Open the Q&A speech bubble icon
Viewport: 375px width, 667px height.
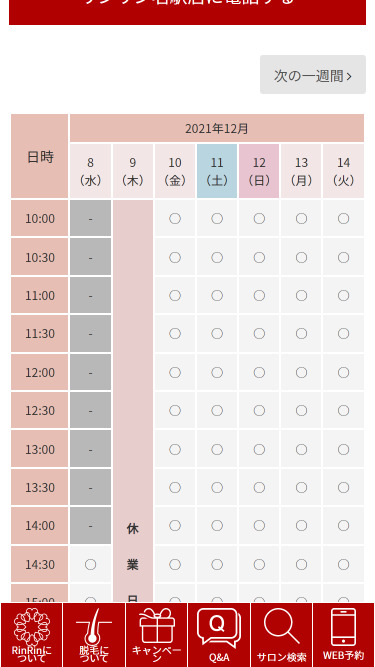[219, 635]
